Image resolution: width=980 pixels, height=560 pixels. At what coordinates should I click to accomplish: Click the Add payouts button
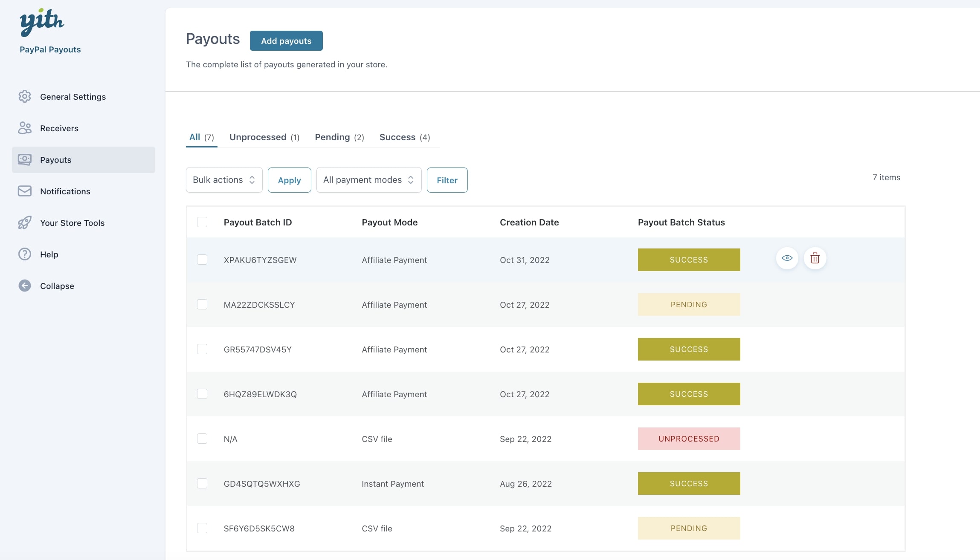pos(286,40)
